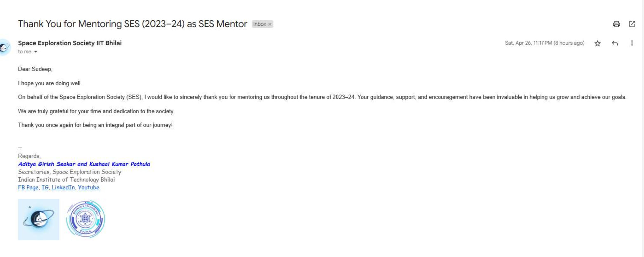Visit the LinkedIn link in the signature

pos(63,188)
